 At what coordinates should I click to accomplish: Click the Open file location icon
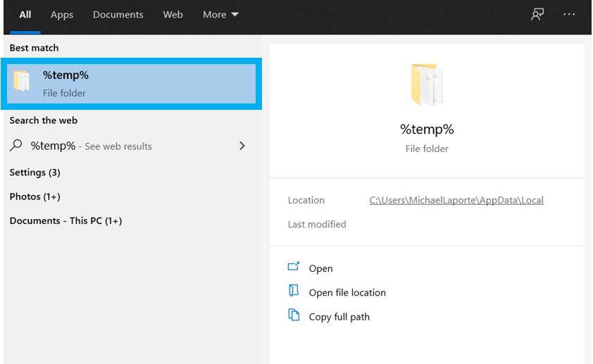point(294,291)
